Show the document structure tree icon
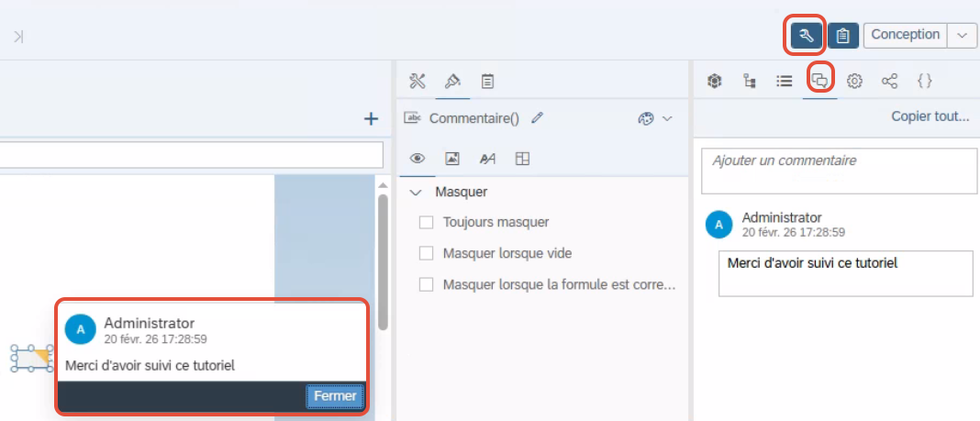 point(750,81)
